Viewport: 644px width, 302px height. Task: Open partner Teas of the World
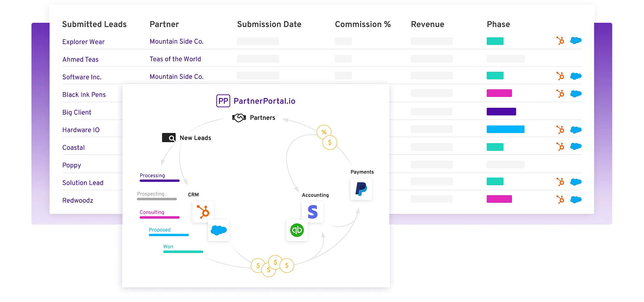(x=175, y=59)
